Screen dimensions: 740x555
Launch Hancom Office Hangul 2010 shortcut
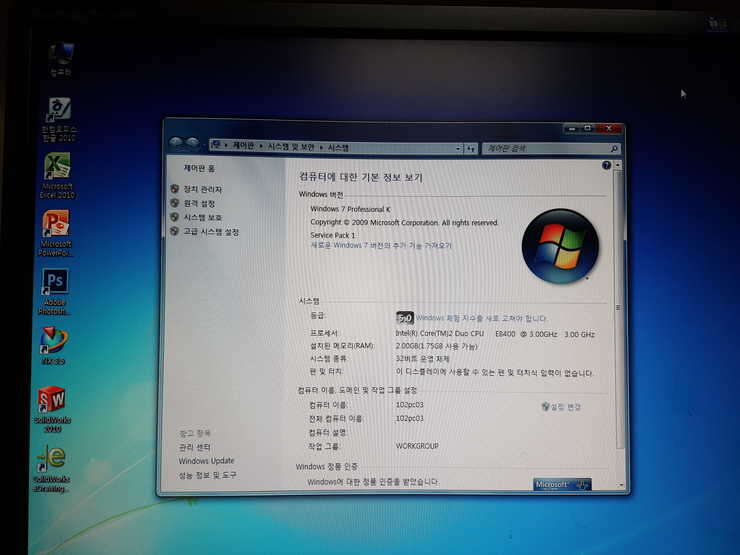pyautogui.click(x=59, y=119)
